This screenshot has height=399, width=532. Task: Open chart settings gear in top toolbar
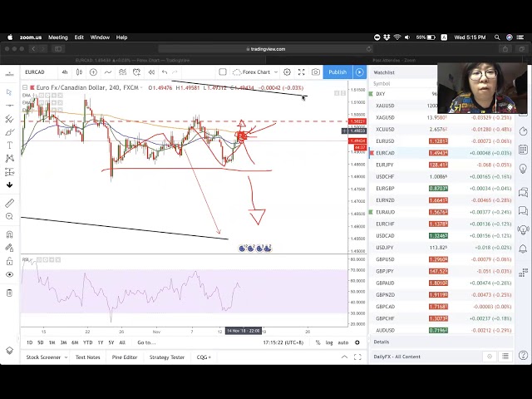pyautogui.click(x=287, y=72)
